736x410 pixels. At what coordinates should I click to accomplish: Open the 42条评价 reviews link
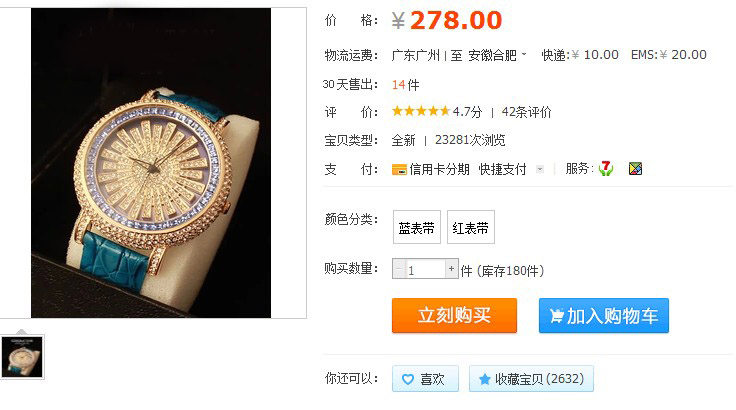[x=526, y=112]
